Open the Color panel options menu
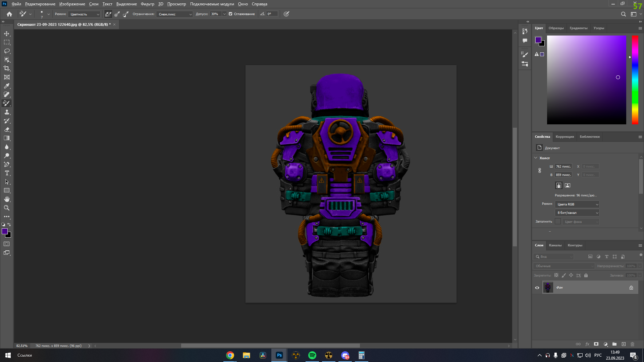This screenshot has height=362, width=644. pyautogui.click(x=640, y=28)
